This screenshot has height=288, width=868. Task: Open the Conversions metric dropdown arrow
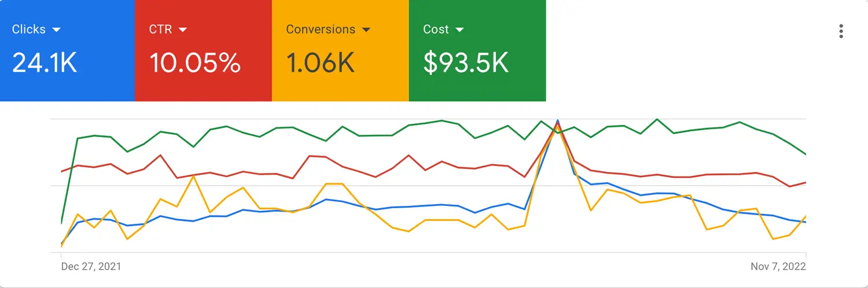[x=366, y=29]
